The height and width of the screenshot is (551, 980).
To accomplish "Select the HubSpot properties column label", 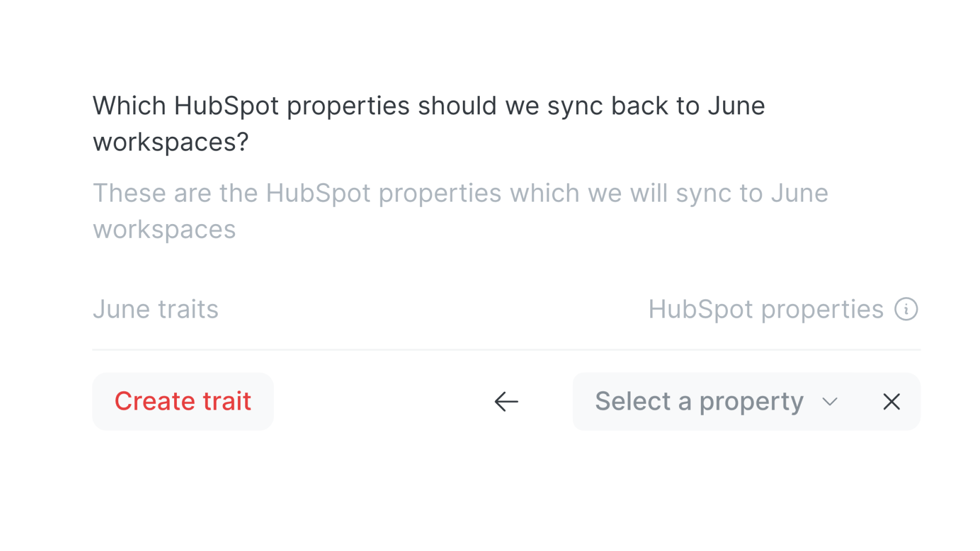I will [x=765, y=309].
